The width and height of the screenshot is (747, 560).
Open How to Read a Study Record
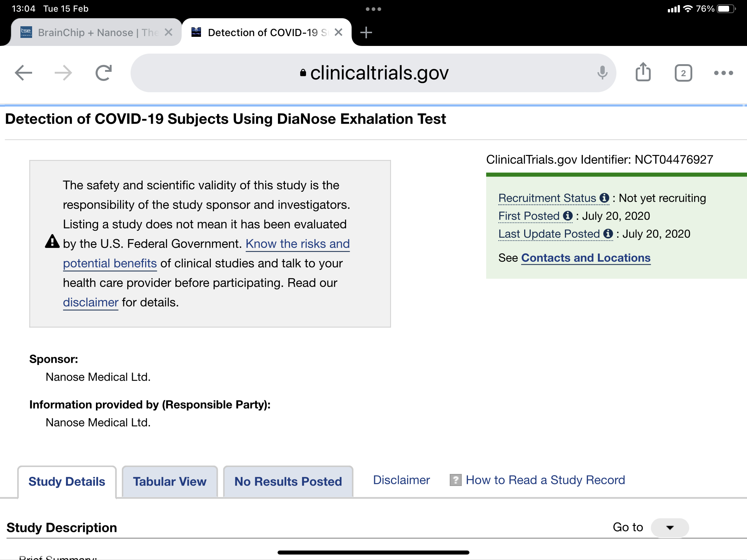545,480
